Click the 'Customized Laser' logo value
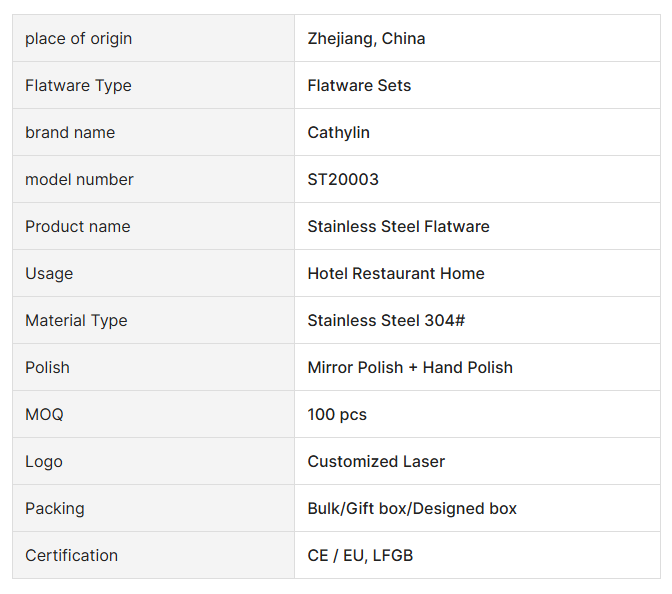672x594 pixels. tap(376, 462)
